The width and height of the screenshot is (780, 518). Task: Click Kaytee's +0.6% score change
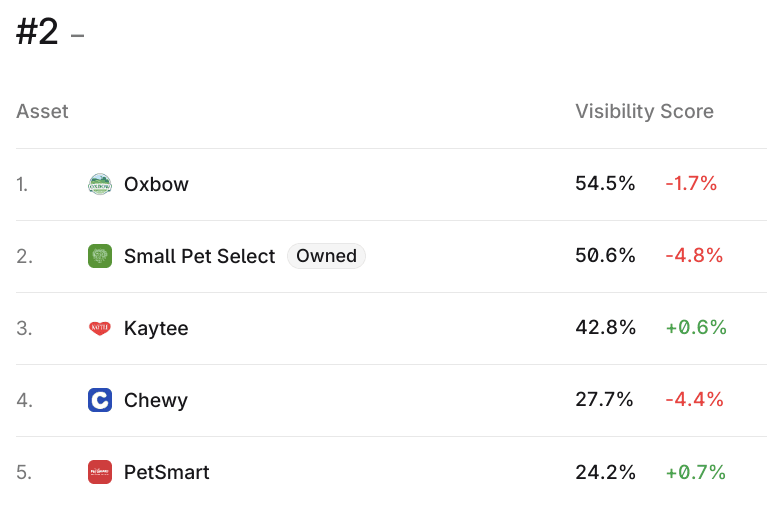695,328
